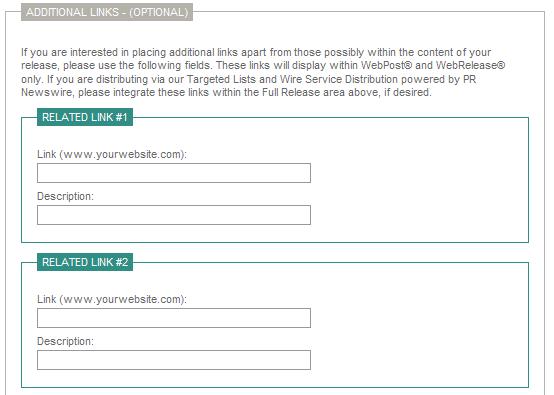The height and width of the screenshot is (395, 554).
Task: Click the 'Description:' label in Related Link #1
Action: tap(65, 196)
